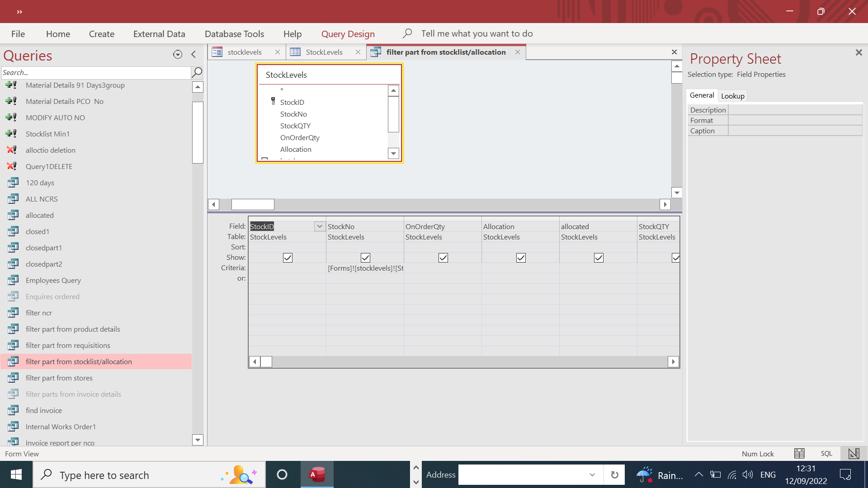Open the notifications action center icon
868x488 pixels.
click(845, 474)
